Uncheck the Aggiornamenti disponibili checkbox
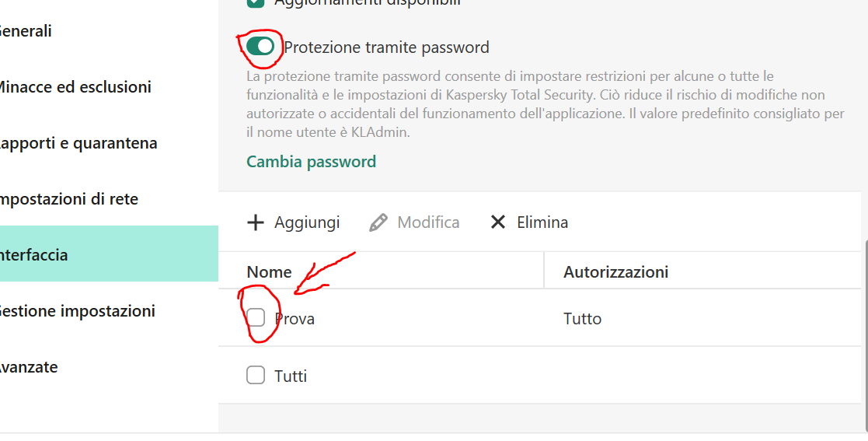Viewport: 868px width, 441px height. click(x=256, y=2)
